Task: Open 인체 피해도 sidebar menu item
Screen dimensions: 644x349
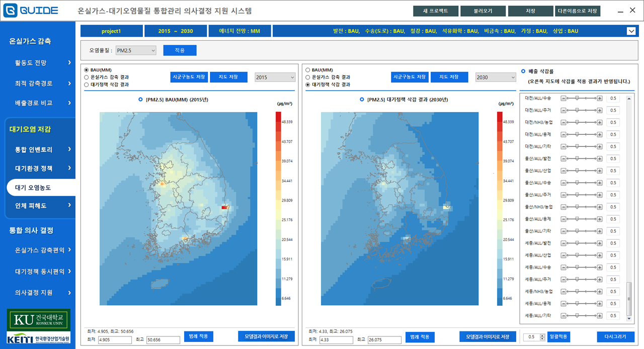Action: click(x=40, y=206)
